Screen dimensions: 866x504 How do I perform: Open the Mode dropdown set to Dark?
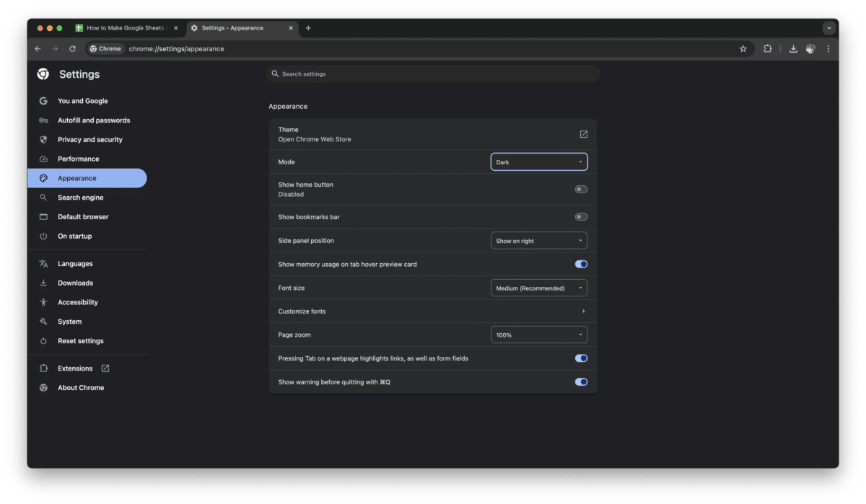538,162
